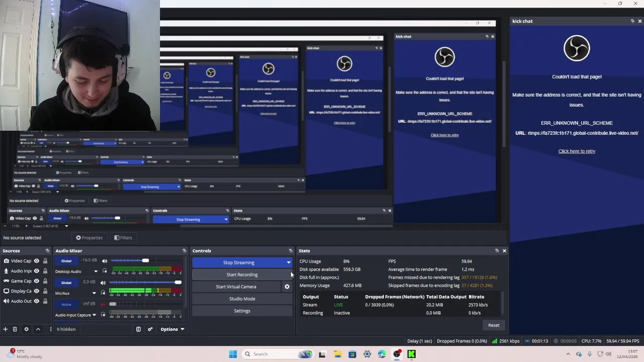This screenshot has width=644, height=362.
Task: Click the 0 hidden mixer button
Action: 66,329
